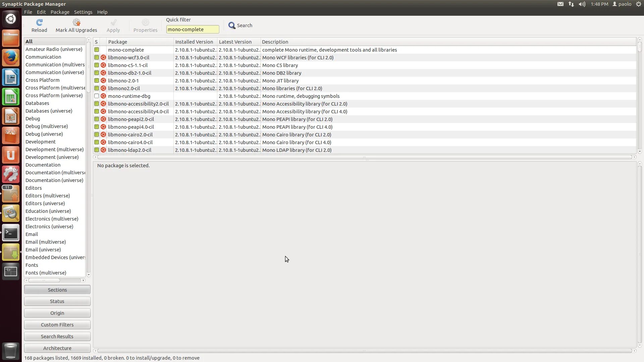Click the Architecture filter button
Screen dimensions: 644x362
pos(57,348)
